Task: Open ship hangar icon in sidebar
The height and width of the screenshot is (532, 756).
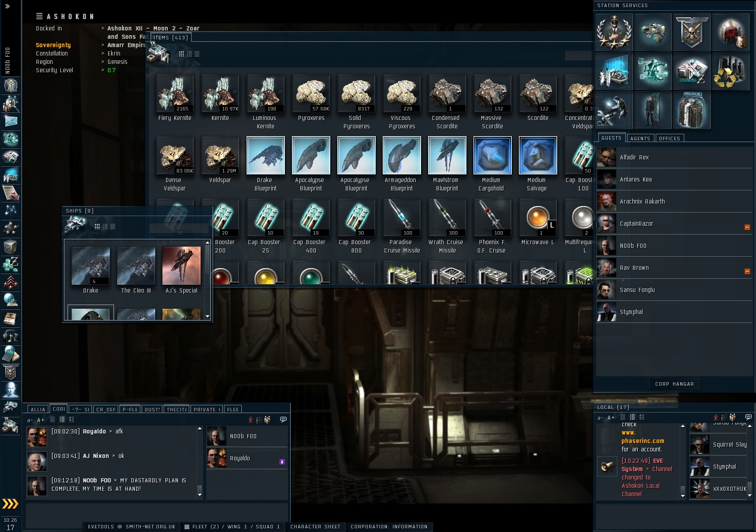Action: (10, 407)
